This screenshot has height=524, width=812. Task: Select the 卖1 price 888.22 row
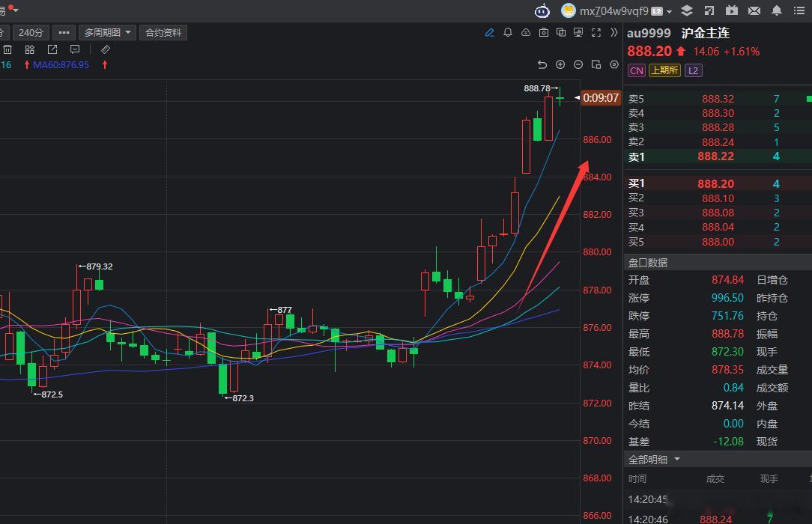718,156
